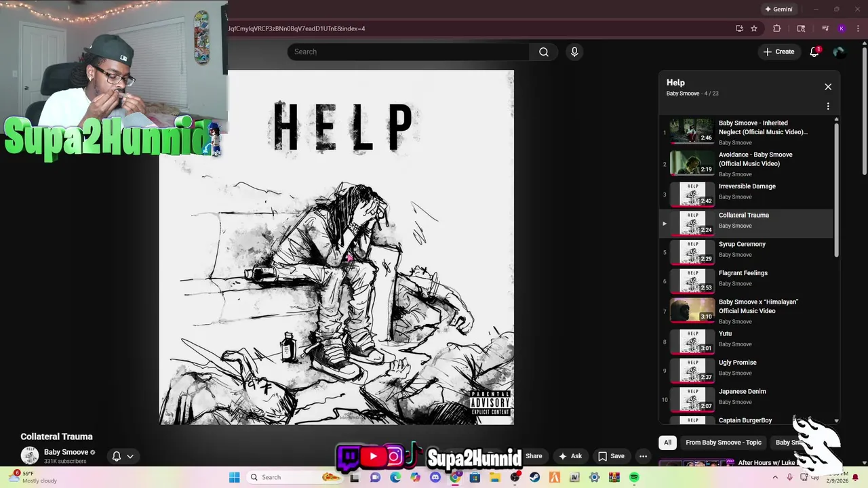Open more actions ellipsis beside Save
The height and width of the screenshot is (488, 868).
pos(643,456)
